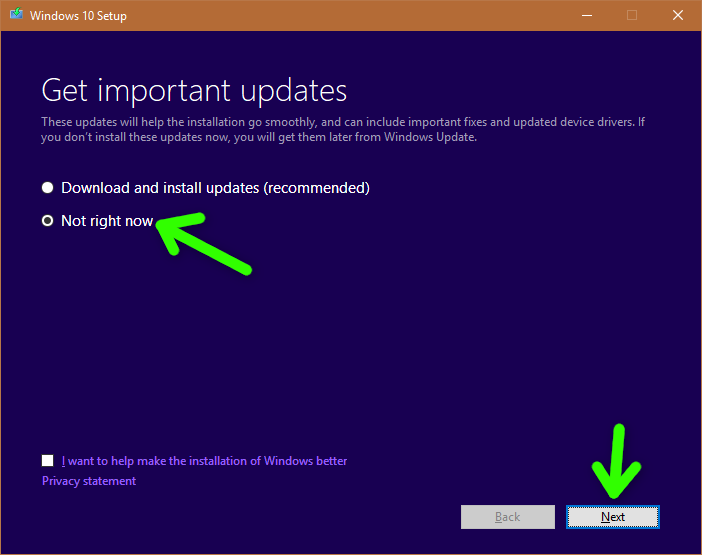Click the green arrow pointing at Next

tap(618, 462)
